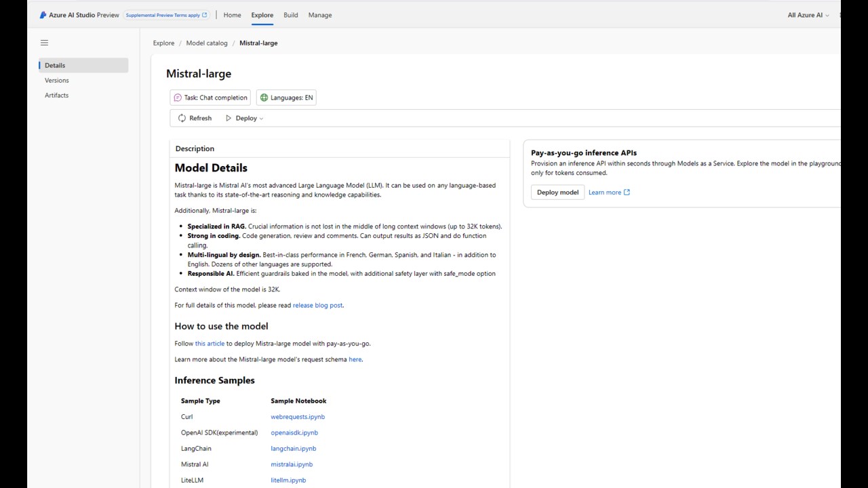
Task: Click the globe Languages icon
Action: coord(264,98)
